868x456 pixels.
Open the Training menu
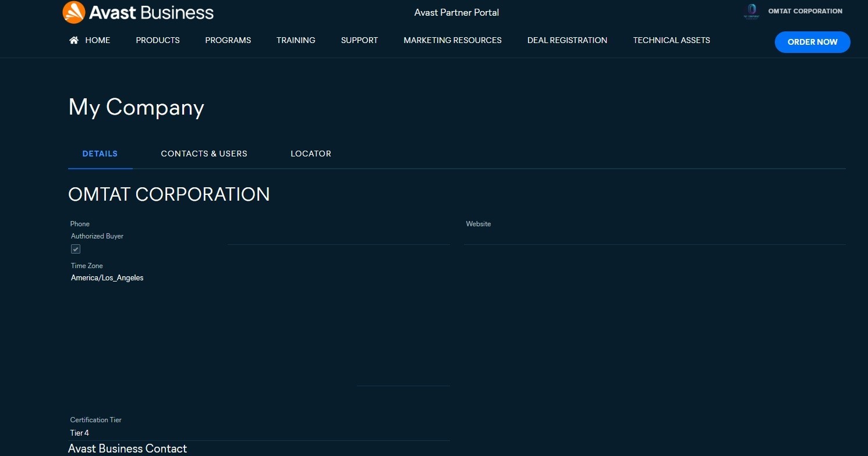[296, 40]
